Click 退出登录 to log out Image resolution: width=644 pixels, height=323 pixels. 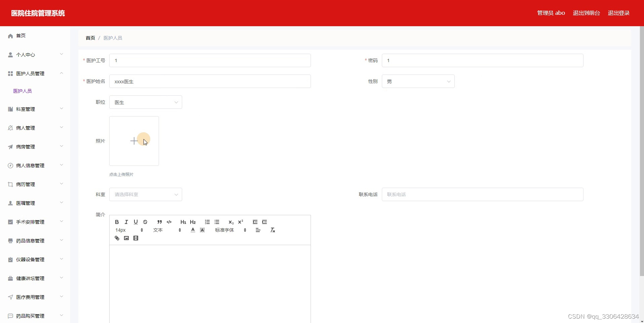(x=618, y=13)
